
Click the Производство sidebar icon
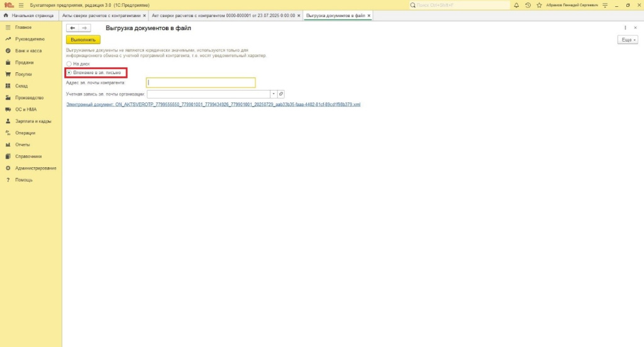pos(8,97)
